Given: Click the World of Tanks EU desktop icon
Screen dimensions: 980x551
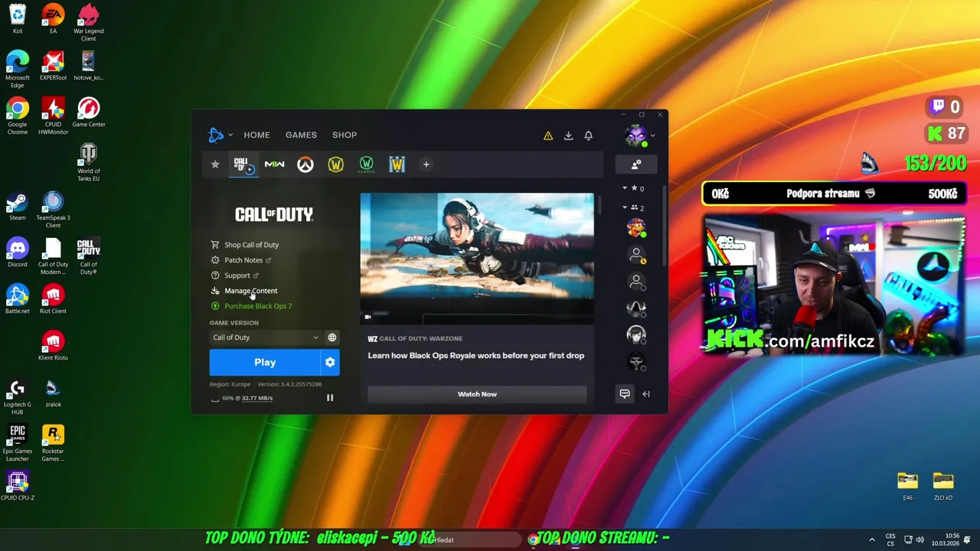Looking at the screenshot, I should [x=89, y=163].
